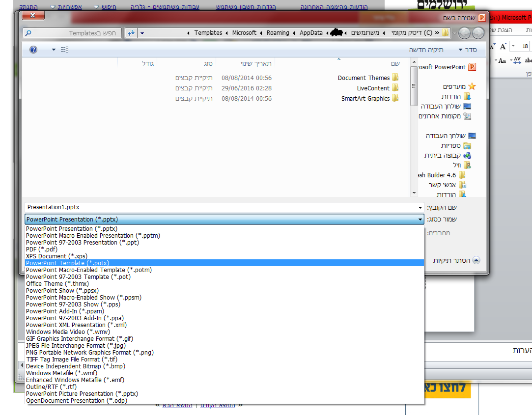Sort by name column header שם
Viewport: 532px width, 415px height.
[395, 63]
